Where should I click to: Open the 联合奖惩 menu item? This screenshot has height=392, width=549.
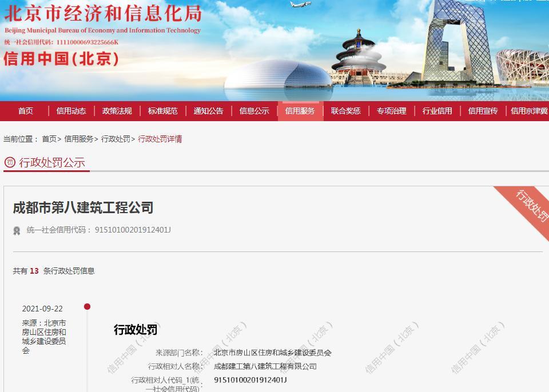pos(345,111)
